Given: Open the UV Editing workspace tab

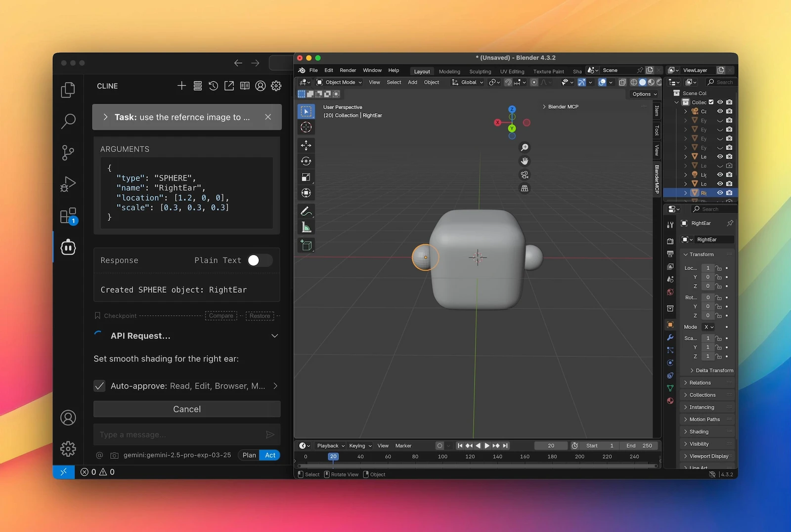Looking at the screenshot, I should [x=512, y=72].
